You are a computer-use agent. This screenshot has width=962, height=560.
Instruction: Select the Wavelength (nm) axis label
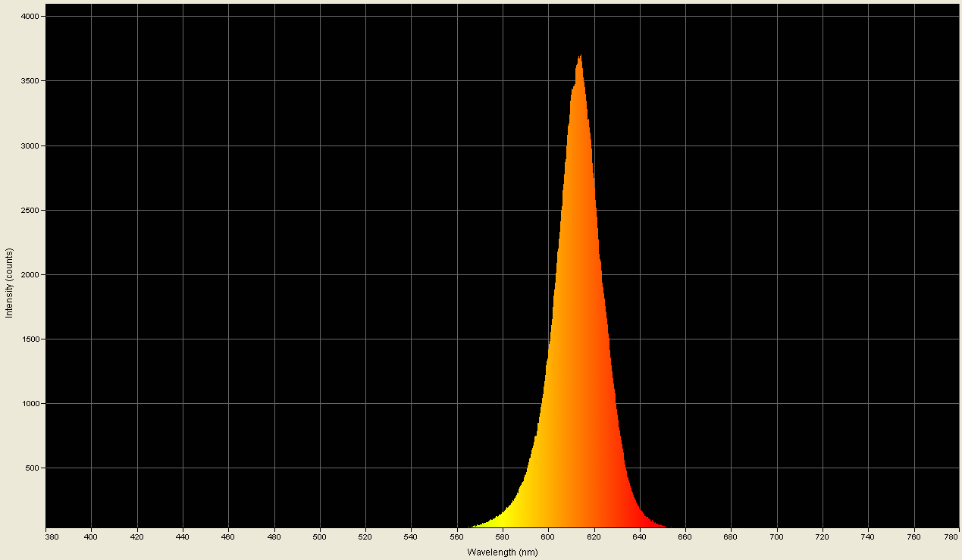[501, 552]
